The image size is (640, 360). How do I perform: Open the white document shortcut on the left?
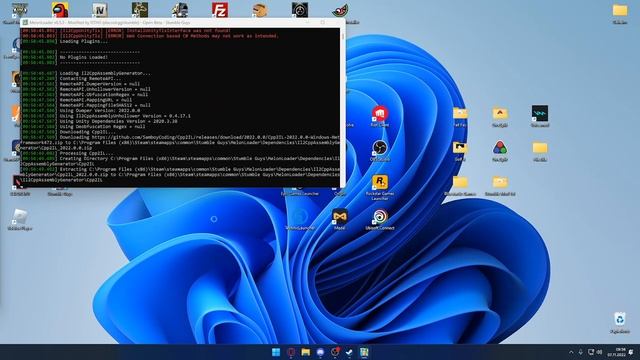coord(20,217)
